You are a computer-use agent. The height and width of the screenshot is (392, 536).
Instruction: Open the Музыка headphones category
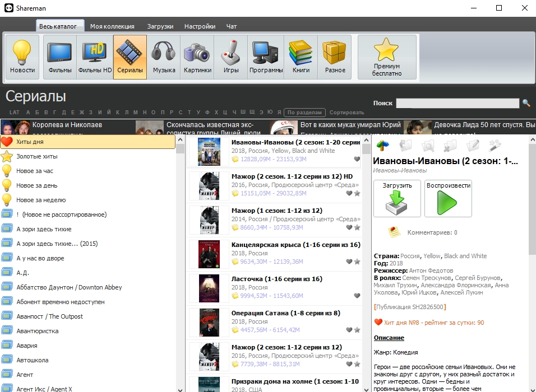pos(164,57)
